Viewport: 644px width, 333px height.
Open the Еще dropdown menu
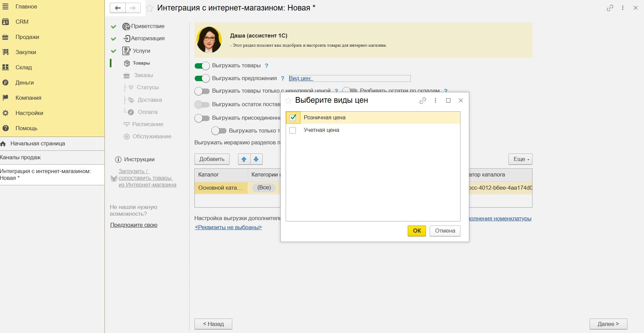(x=521, y=159)
